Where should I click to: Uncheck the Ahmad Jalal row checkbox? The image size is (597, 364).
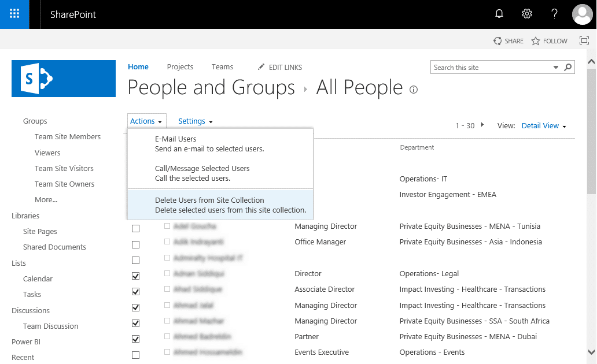point(135,307)
